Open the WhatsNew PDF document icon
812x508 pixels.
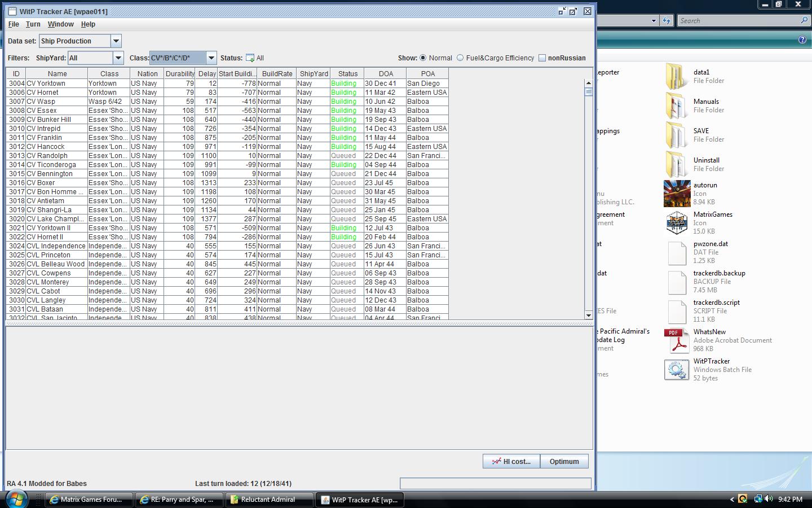pyautogui.click(x=677, y=340)
